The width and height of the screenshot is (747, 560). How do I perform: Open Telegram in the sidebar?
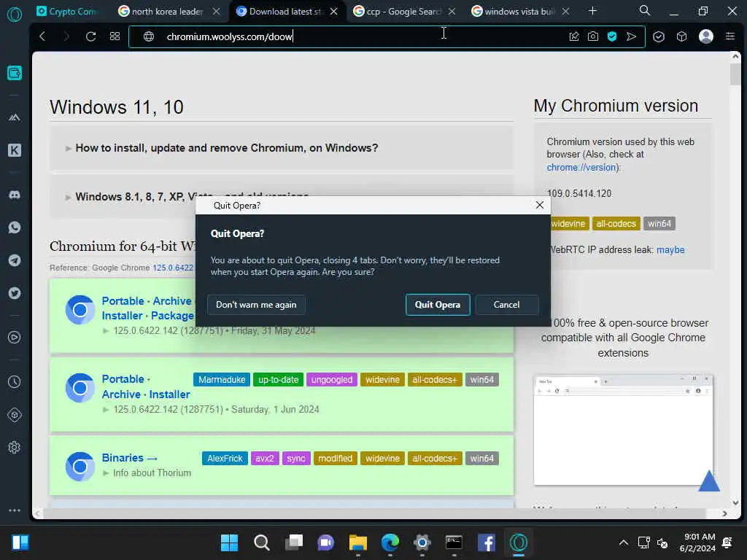tap(15, 260)
